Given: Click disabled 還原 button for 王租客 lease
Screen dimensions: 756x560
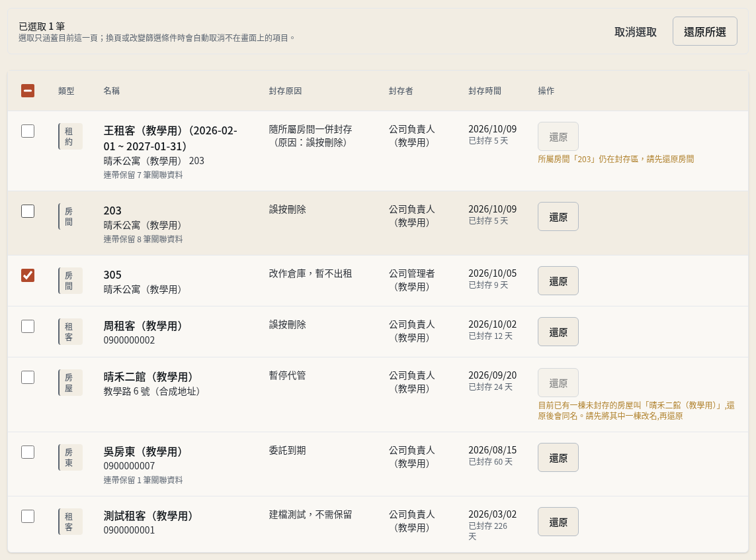Looking at the screenshot, I should [x=558, y=136].
